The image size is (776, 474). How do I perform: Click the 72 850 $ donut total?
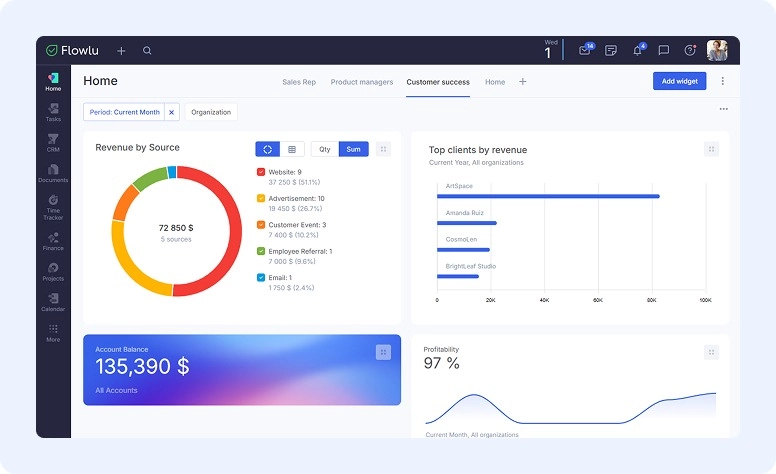tap(176, 228)
